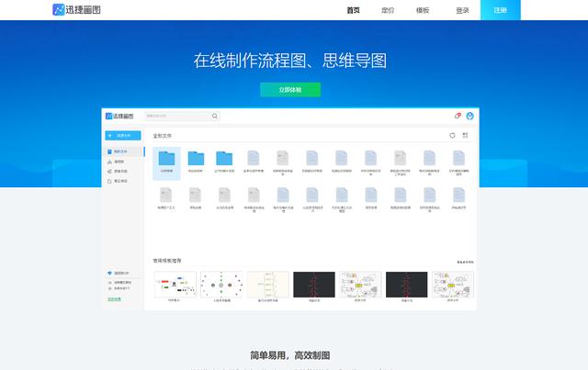This screenshot has height=370, width=588.
Task: Click the 迅捷画图 logo in the top navigation
Action: [x=76, y=10]
